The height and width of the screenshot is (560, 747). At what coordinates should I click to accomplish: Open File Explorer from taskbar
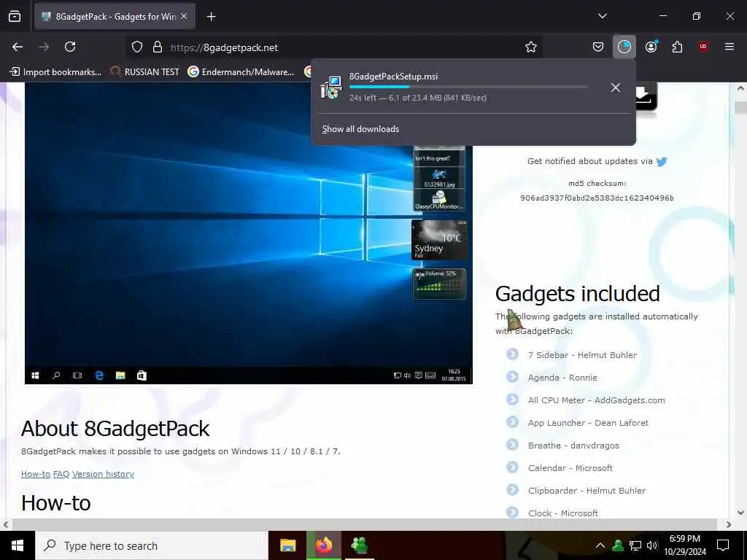(x=287, y=545)
